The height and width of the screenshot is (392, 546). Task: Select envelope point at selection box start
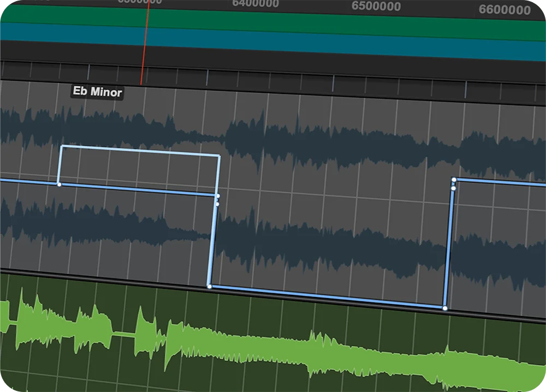coord(59,184)
